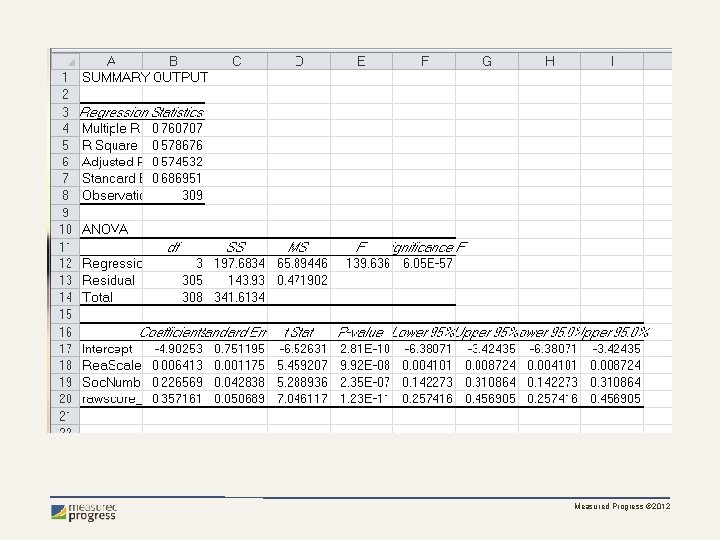Select column C header
Image resolution: width=720 pixels, height=540 pixels.
click(x=236, y=61)
